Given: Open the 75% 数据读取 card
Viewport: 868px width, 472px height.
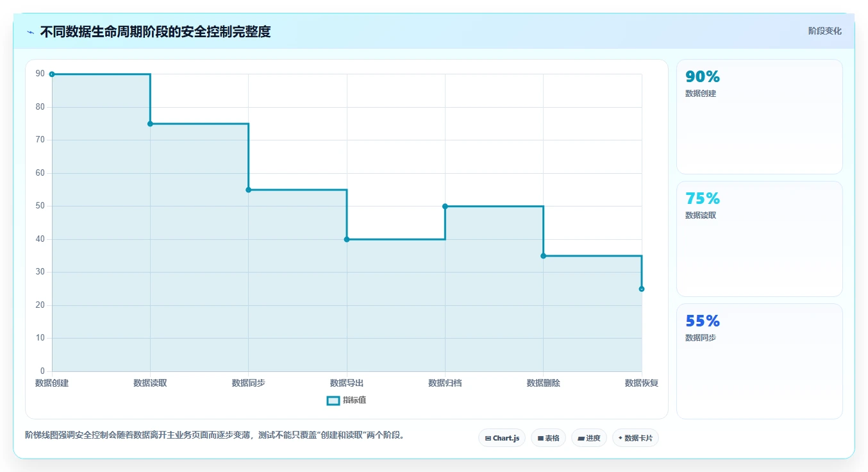Looking at the screenshot, I should click(x=759, y=239).
